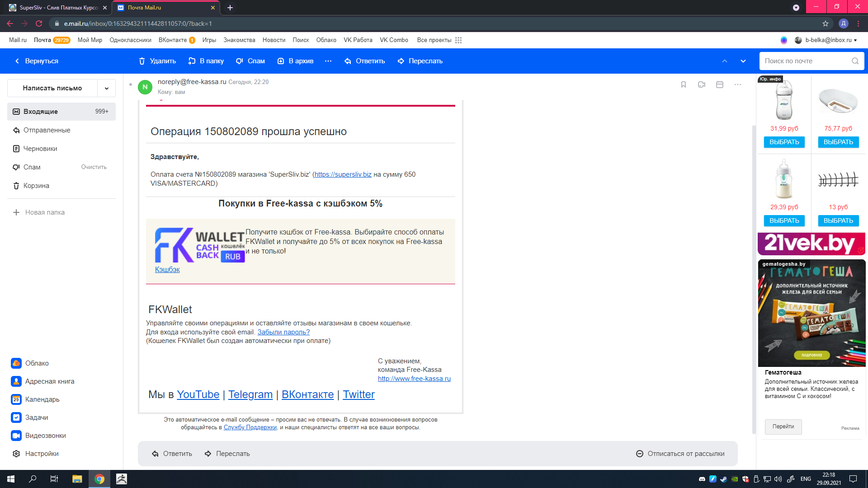Screen dimensions: 868x488
Task: Compose a new email (Написать письмо)
Action: pos(52,88)
